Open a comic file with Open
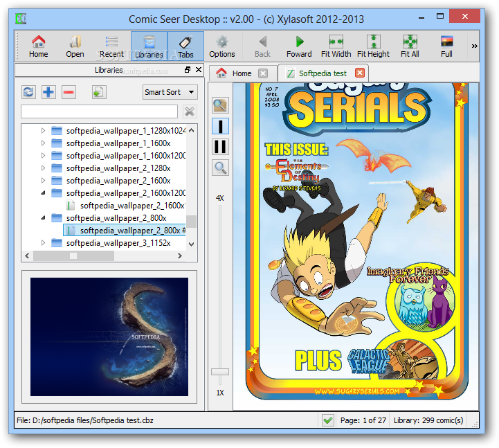This screenshot has width=499, height=448. (75, 46)
